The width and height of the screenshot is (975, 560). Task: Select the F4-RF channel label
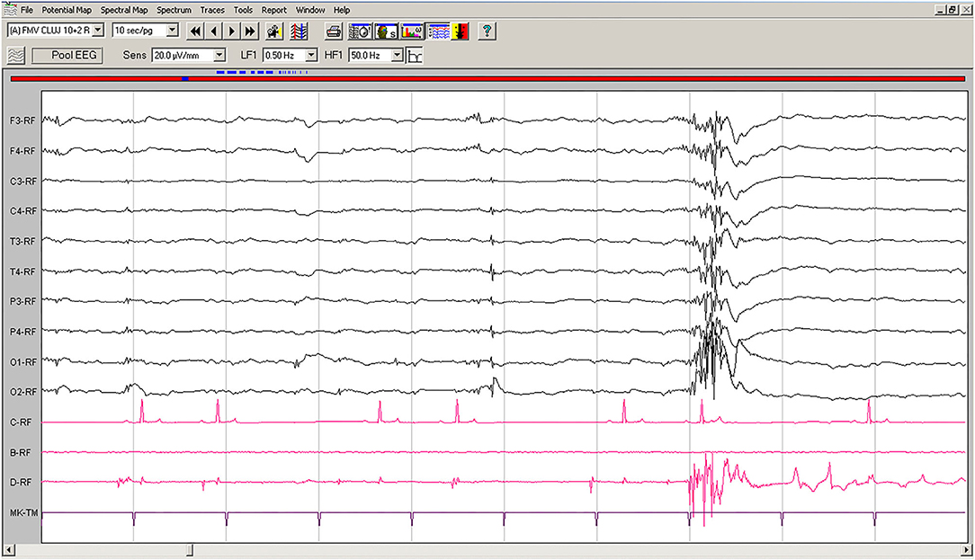click(22, 151)
